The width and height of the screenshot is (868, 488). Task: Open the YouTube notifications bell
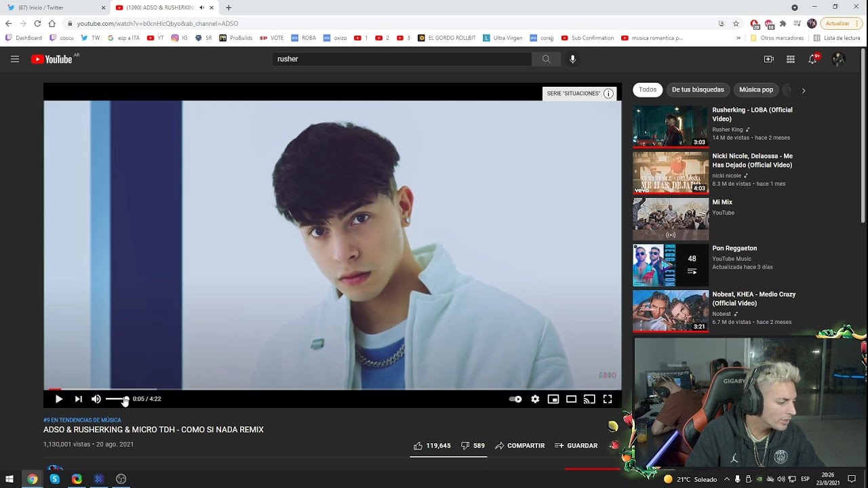pyautogui.click(x=812, y=59)
